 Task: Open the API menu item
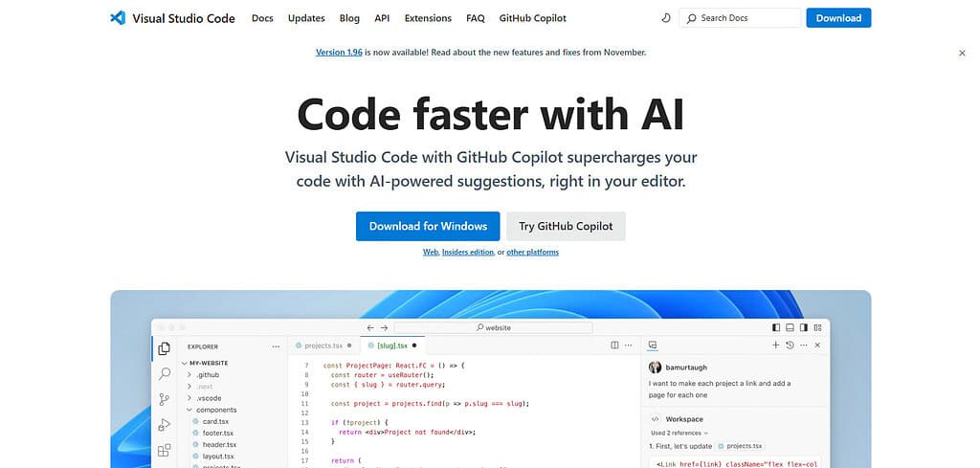tap(382, 18)
